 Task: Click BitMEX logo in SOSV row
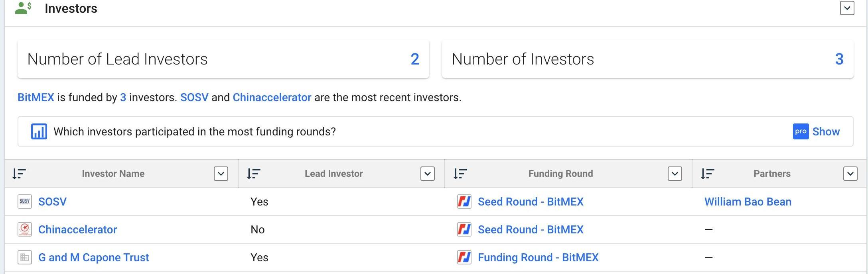click(x=464, y=202)
